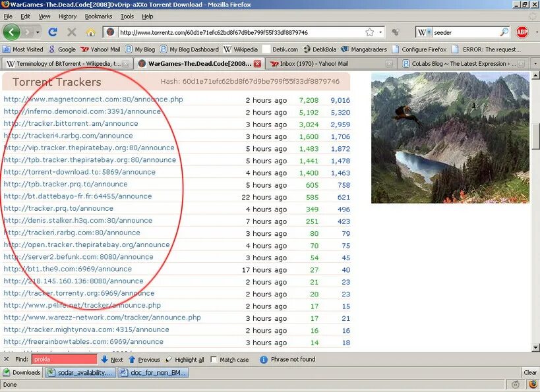The width and height of the screenshot is (540, 392).
Task: Bookmark this page with the star icon
Action: pos(369,32)
